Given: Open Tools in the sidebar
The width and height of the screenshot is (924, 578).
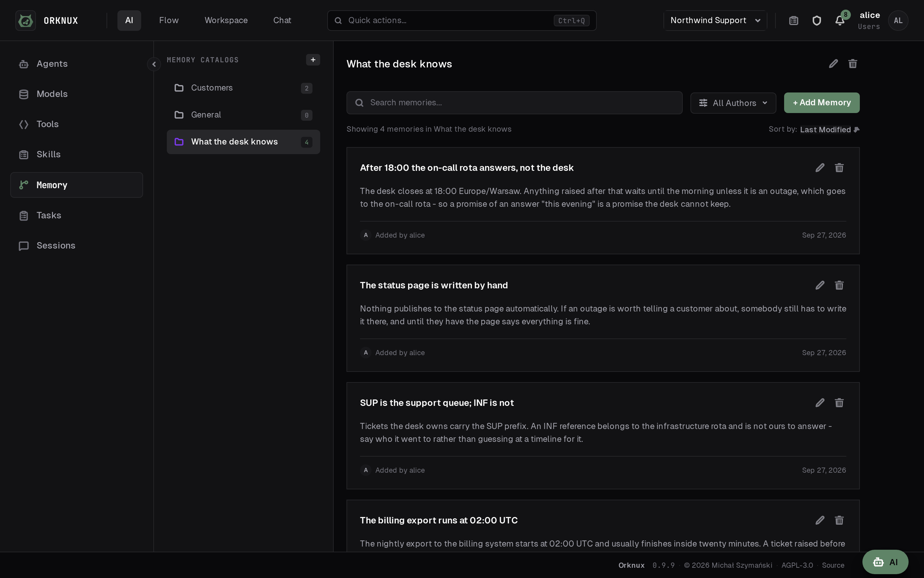Looking at the screenshot, I should click(x=76, y=124).
